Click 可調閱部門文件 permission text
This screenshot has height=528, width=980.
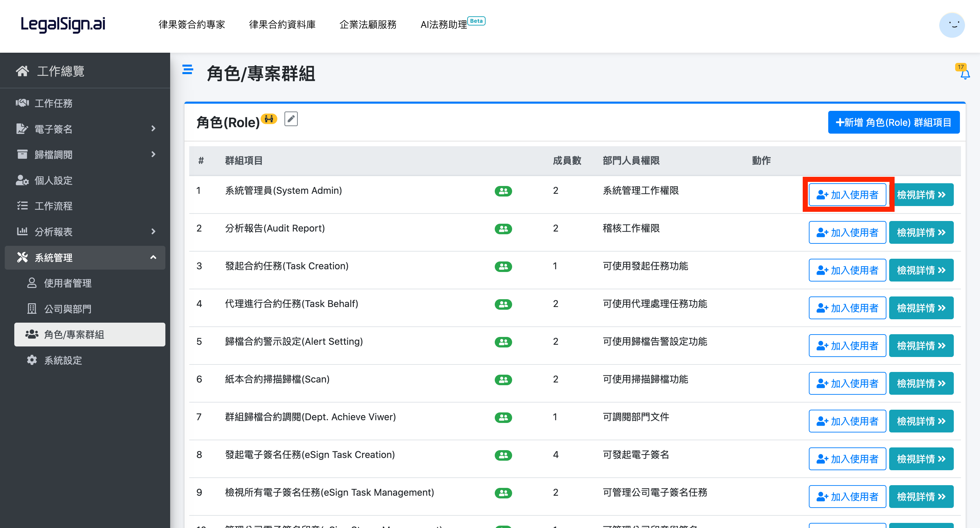tap(636, 417)
